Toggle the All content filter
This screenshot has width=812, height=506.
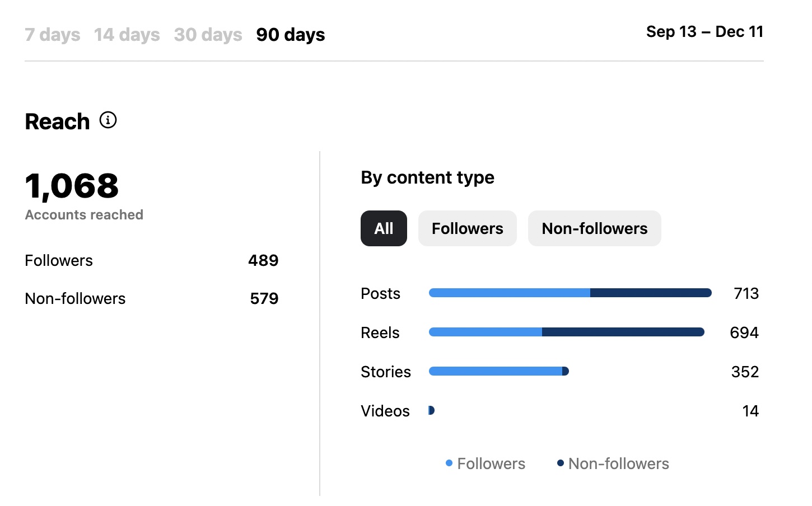pos(384,228)
